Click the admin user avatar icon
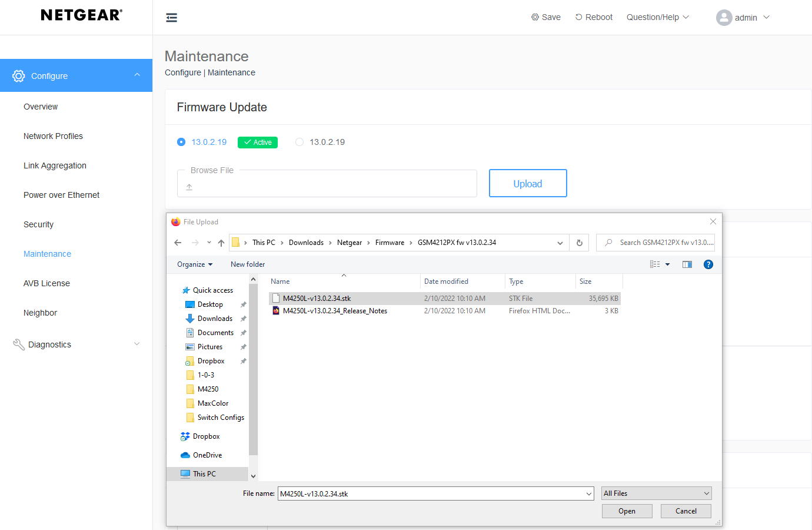The image size is (812, 530). point(724,18)
